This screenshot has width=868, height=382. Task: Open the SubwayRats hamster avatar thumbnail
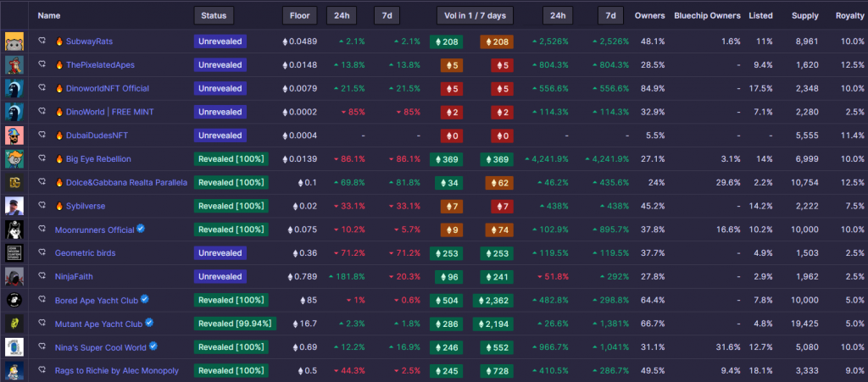pyautogui.click(x=14, y=42)
